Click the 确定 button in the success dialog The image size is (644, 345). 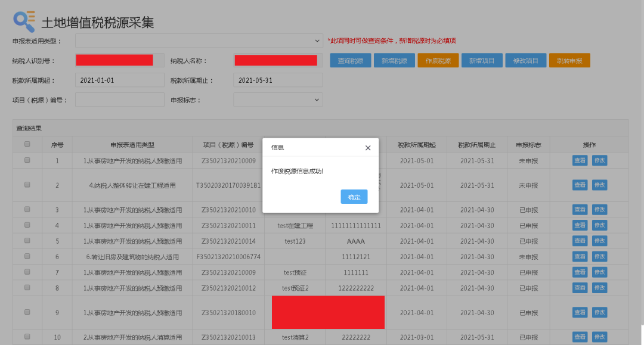pos(354,196)
